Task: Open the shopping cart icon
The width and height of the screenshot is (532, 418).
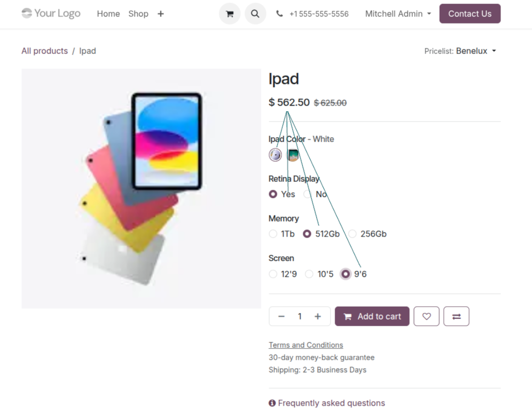Action: pyautogui.click(x=230, y=14)
